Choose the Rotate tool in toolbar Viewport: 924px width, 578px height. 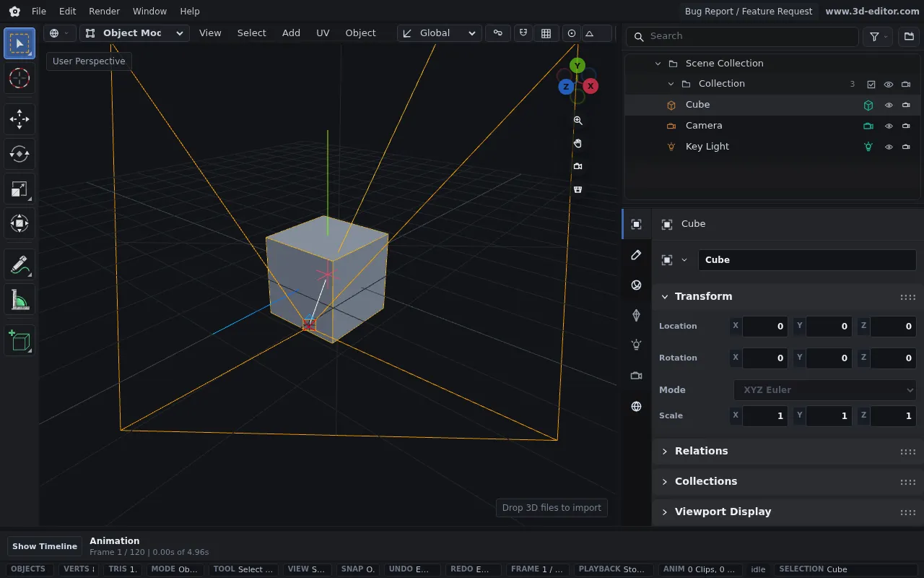[19, 154]
